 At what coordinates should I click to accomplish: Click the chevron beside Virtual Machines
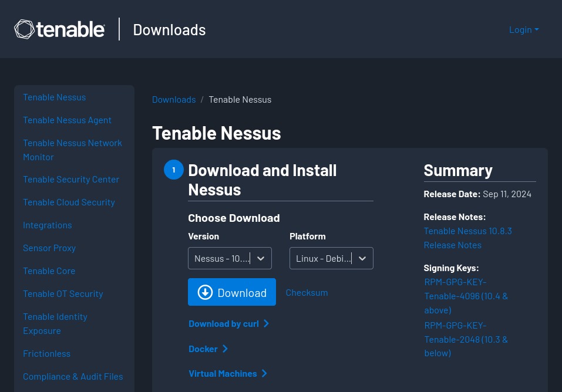(264, 374)
